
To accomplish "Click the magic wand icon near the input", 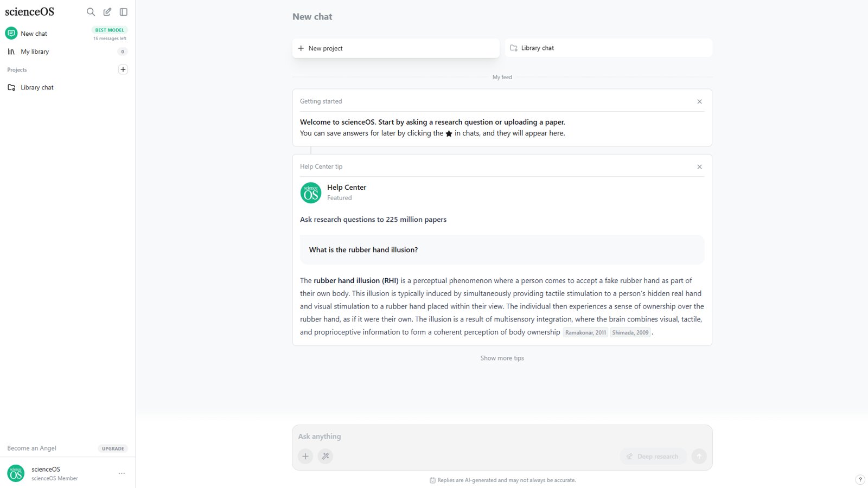I will pos(325,456).
